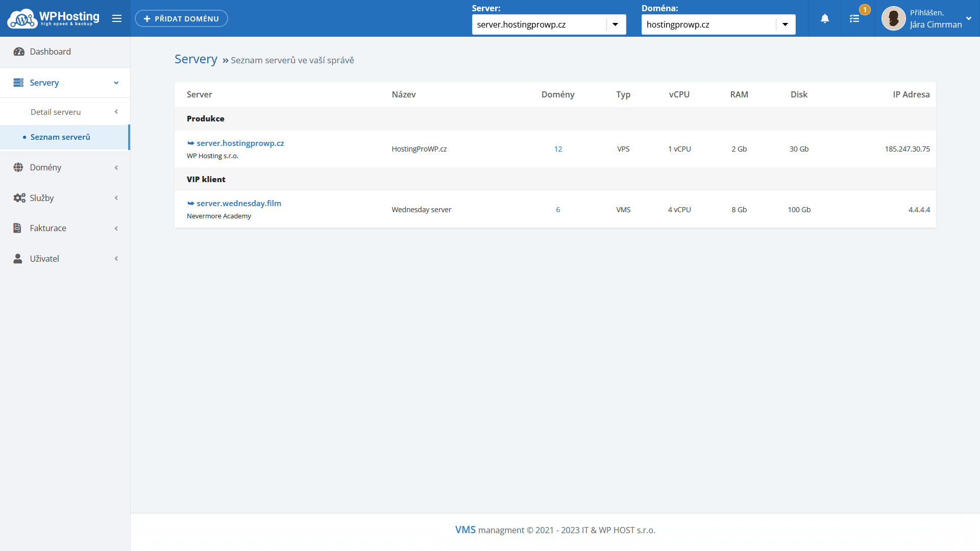
Task: Click the Uživatel person icon
Action: (x=18, y=259)
